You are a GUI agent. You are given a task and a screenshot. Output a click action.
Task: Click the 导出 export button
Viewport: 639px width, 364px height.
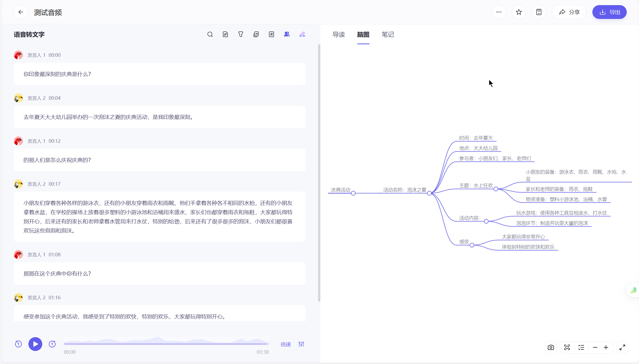[x=610, y=12]
